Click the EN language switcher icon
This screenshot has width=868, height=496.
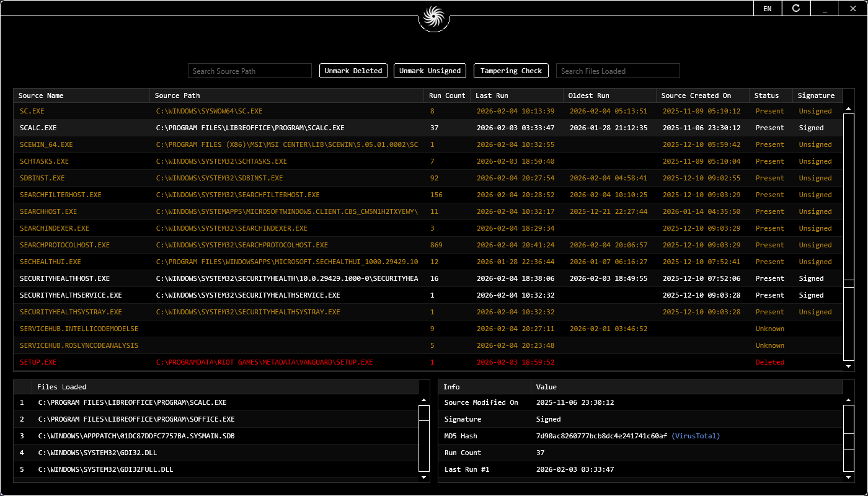(767, 8)
